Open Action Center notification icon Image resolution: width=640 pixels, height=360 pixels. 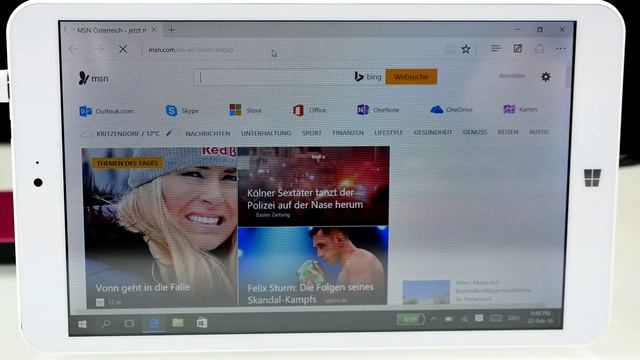pyautogui.click(x=479, y=318)
